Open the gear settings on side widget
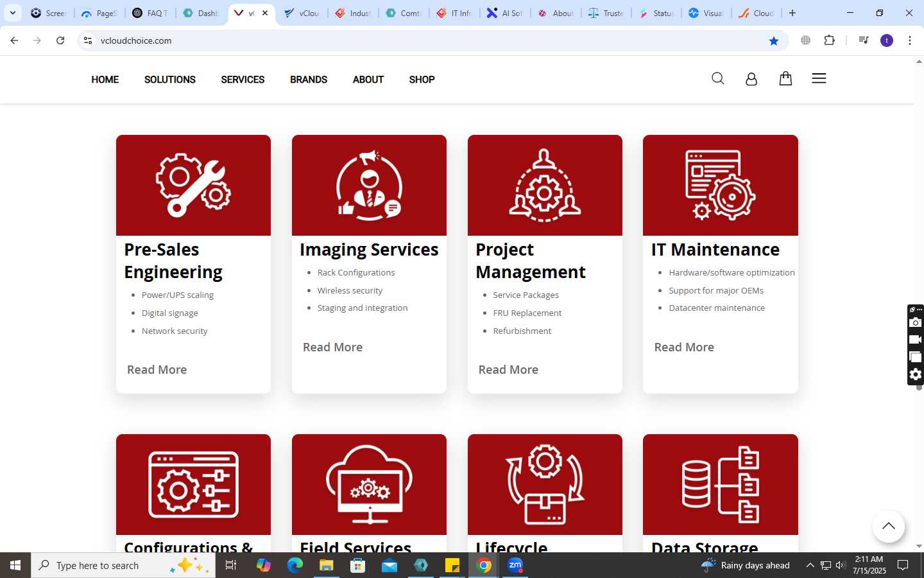 click(x=916, y=374)
